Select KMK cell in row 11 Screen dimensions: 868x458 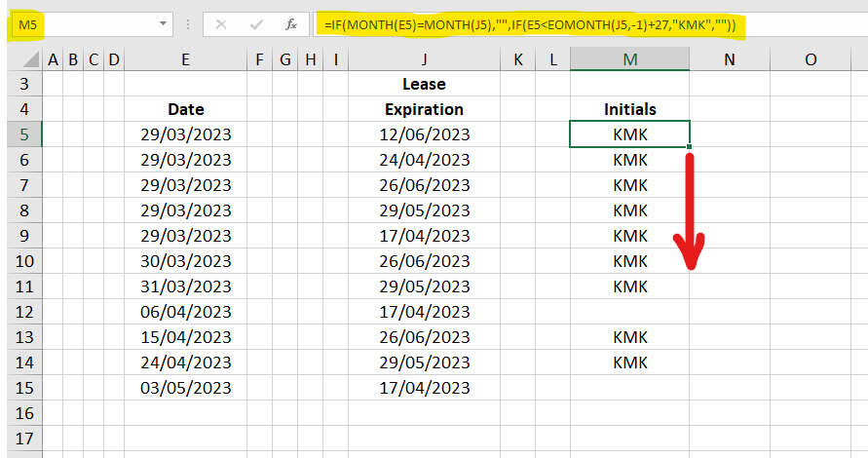pyautogui.click(x=630, y=286)
